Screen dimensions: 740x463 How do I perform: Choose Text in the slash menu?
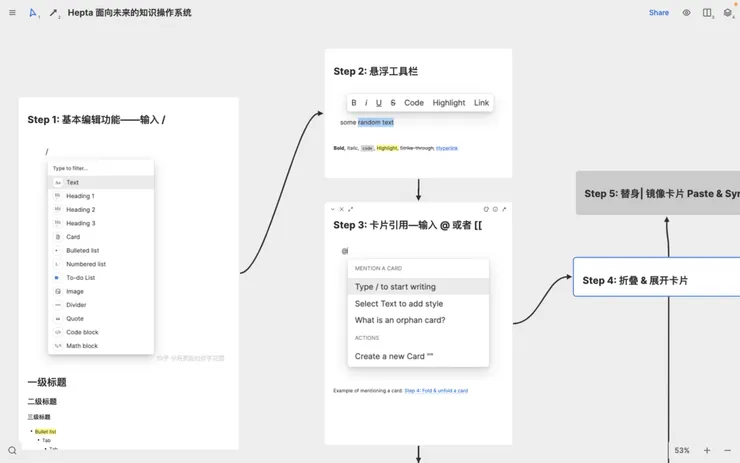pos(101,182)
